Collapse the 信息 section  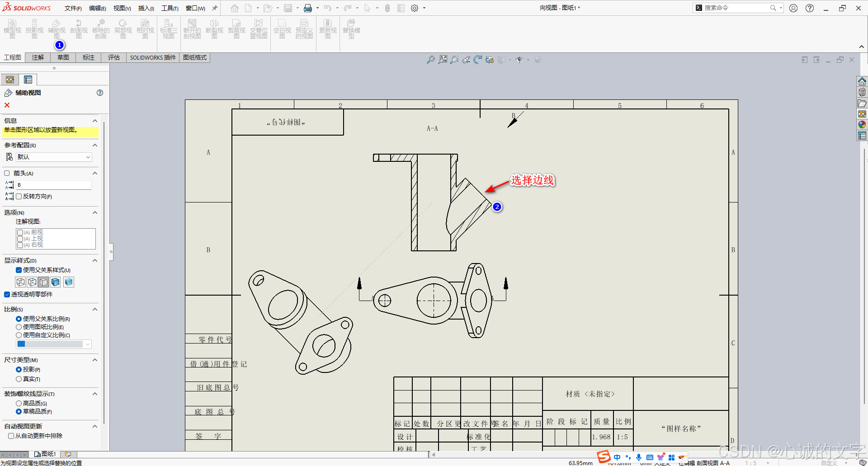pyautogui.click(x=95, y=121)
